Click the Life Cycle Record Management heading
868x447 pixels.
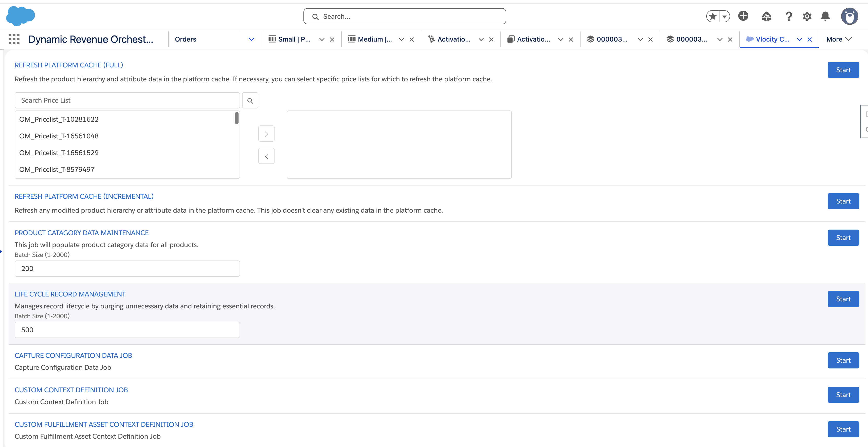pos(70,294)
